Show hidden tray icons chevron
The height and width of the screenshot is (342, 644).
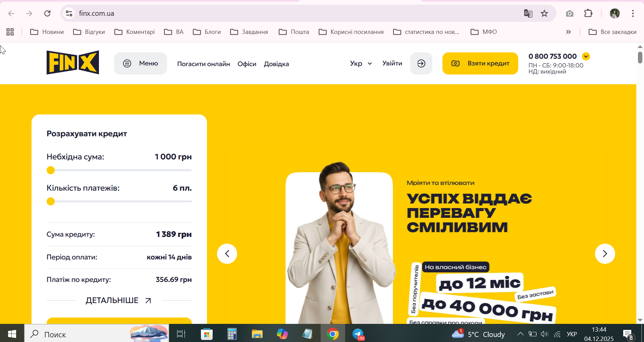(x=520, y=334)
